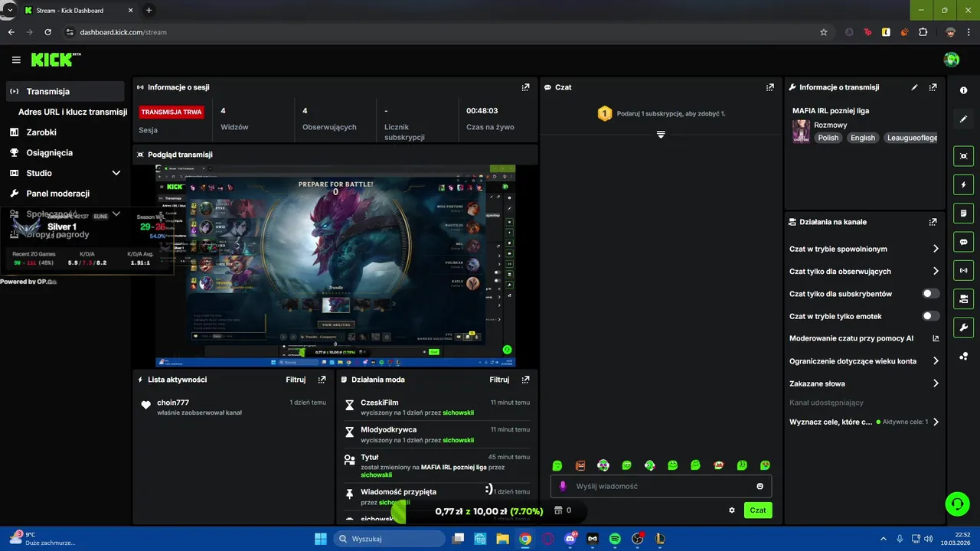Open the user profile avatar menu
This screenshot has height=551, width=980.
[952, 60]
